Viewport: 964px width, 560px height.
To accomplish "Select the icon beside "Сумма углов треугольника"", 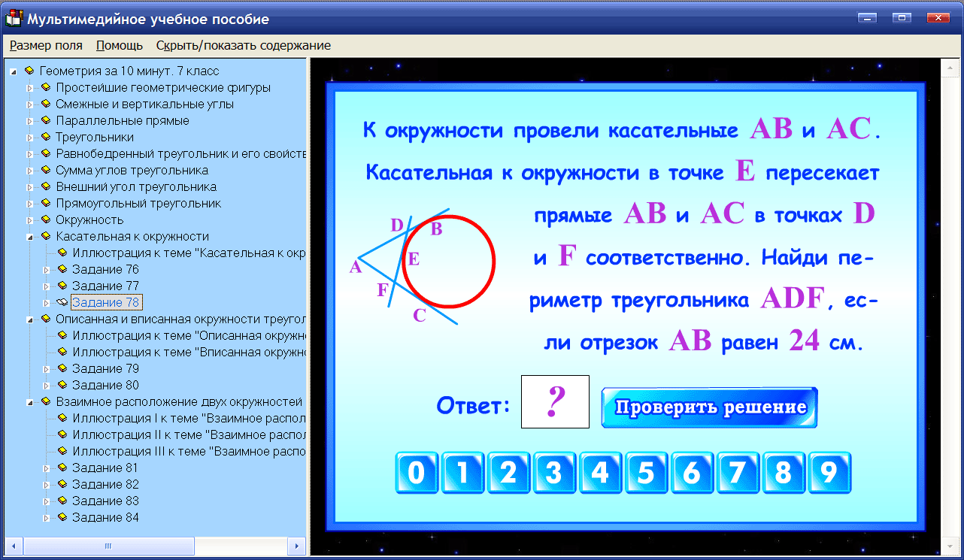I will [x=47, y=170].
